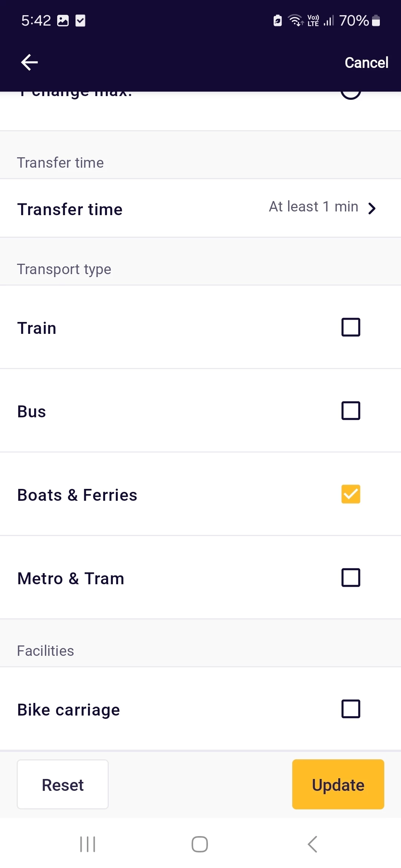
Task: Tap the Transfer time row label
Action: [70, 209]
